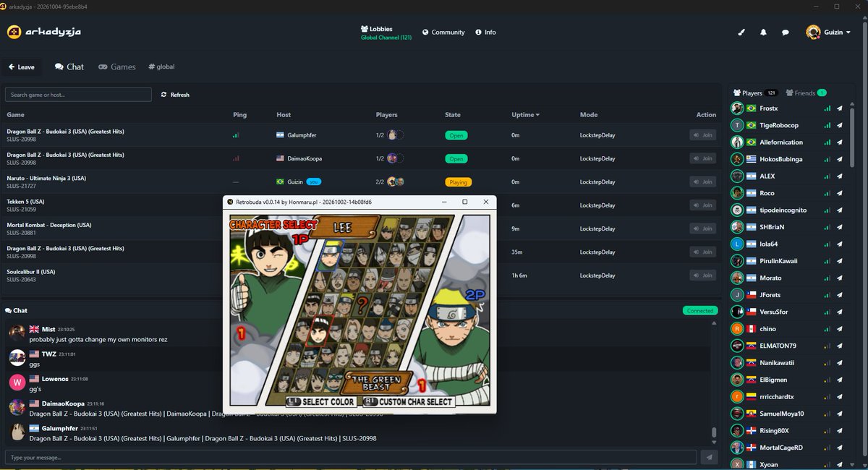
Task: Open the notifications bell icon
Action: [x=763, y=33]
